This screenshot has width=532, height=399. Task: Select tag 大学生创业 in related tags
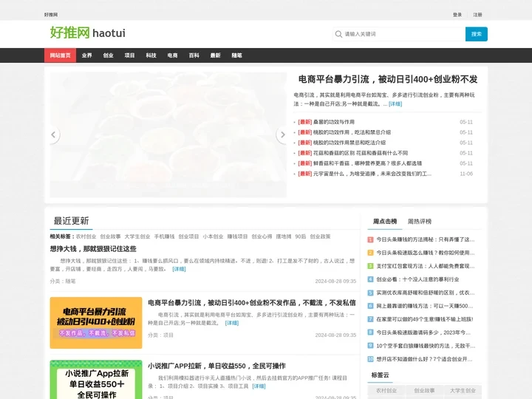(x=137, y=236)
